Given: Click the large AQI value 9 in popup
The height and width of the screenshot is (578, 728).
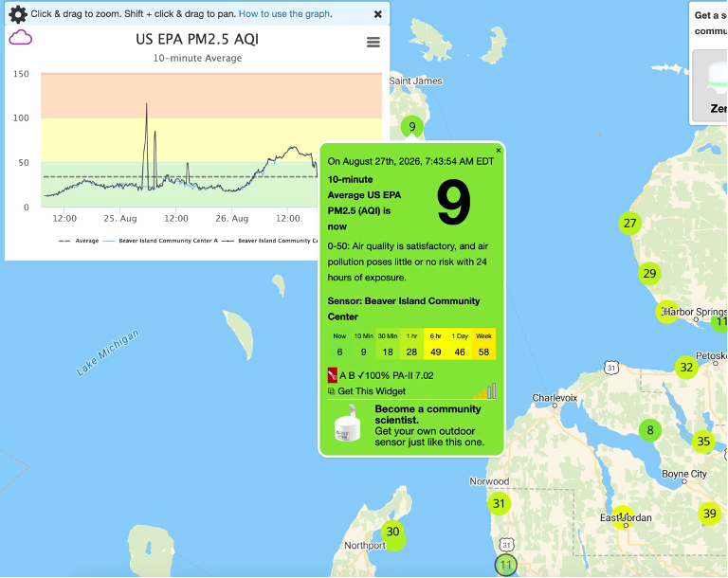Looking at the screenshot, I should (454, 203).
